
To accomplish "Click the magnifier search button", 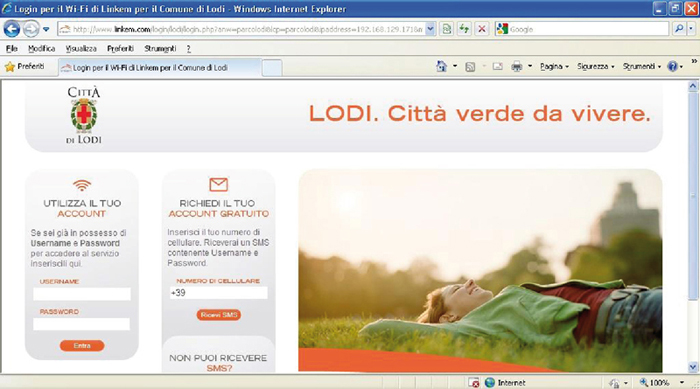I will click(679, 29).
